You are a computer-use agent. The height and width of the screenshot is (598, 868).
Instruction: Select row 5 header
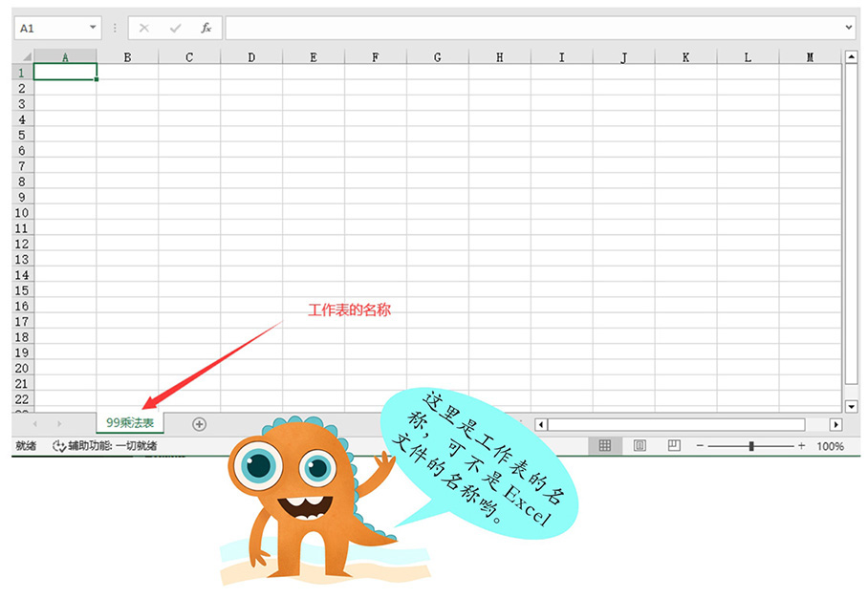click(22, 135)
